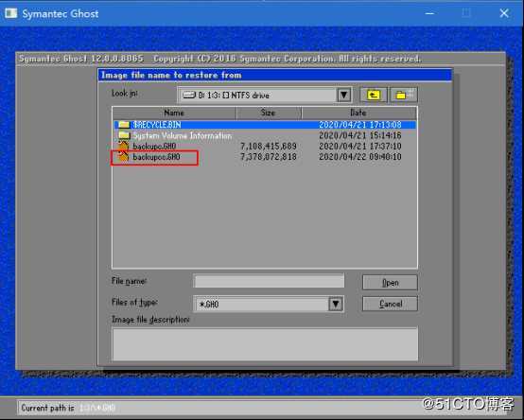Viewport: 524px width, 420px height.
Task: Select the backupcc.GHO file name
Action: (x=156, y=157)
